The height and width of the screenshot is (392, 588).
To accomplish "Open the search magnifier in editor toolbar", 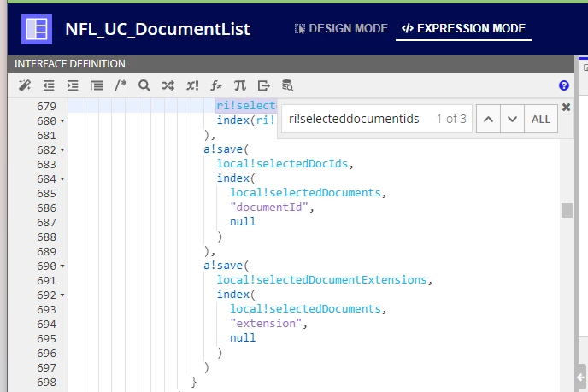I will pos(144,85).
